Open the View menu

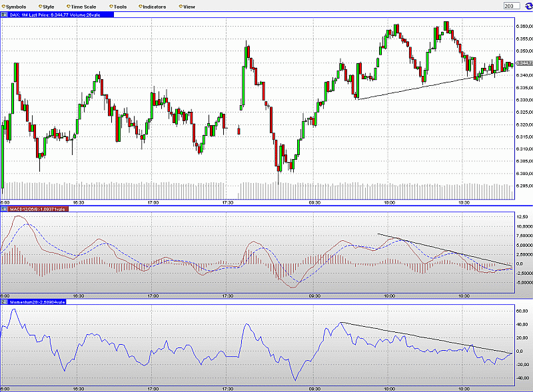tap(187, 7)
